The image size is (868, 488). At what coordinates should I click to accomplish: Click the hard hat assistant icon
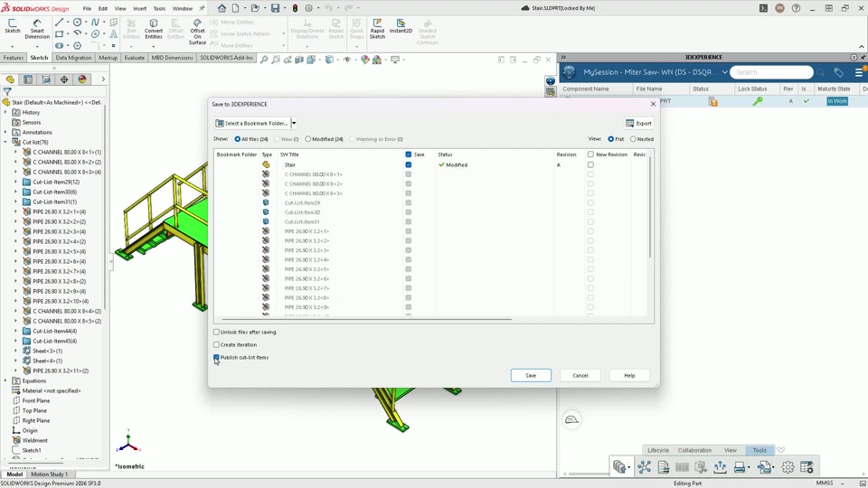(x=571, y=420)
